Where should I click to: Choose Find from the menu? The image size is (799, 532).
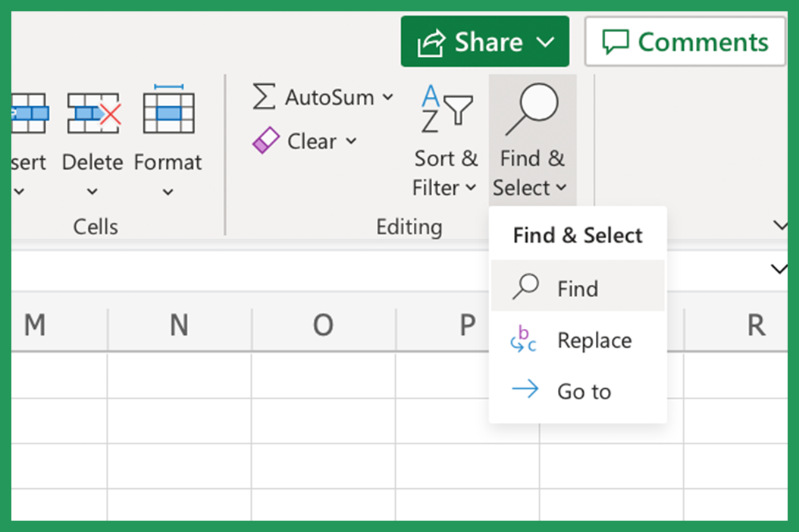(x=578, y=289)
